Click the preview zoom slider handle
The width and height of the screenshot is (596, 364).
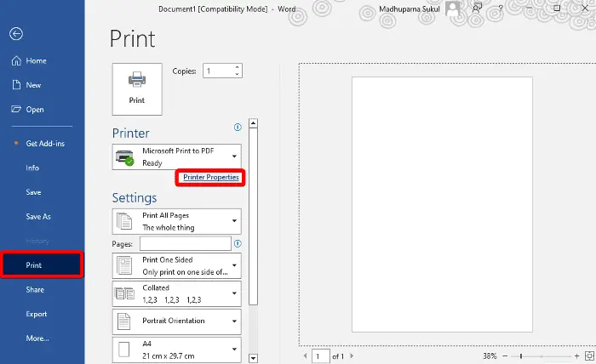[x=521, y=356]
